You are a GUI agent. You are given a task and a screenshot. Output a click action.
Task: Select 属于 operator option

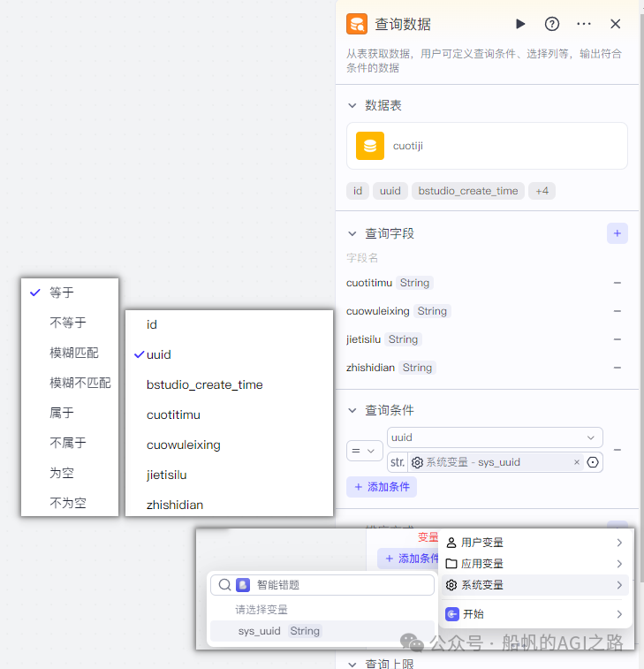[x=70, y=413]
